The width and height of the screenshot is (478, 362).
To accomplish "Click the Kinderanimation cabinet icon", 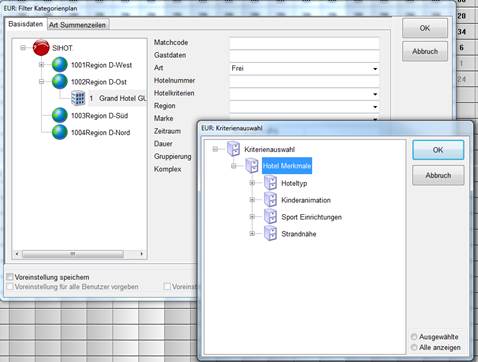I will 270,200.
